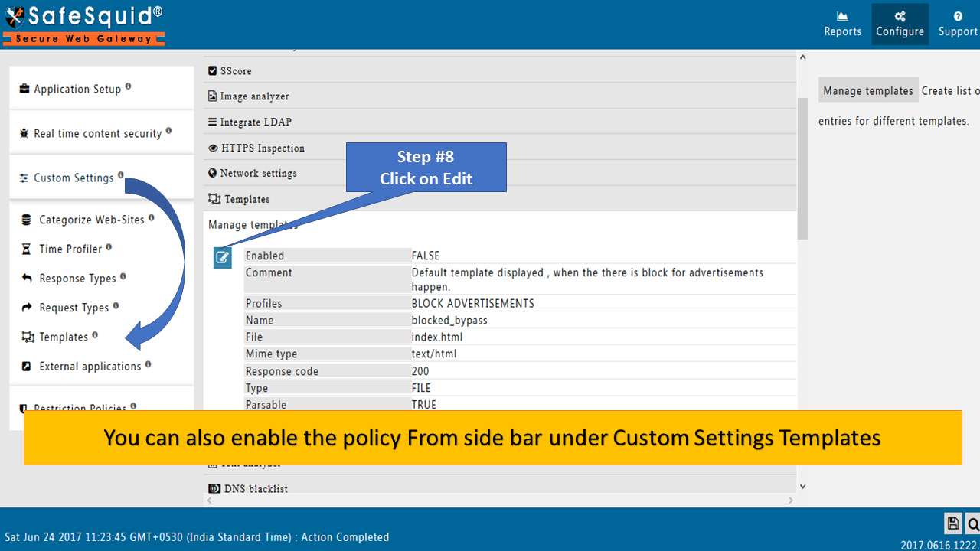The image size is (980, 551).
Task: Click the horizontal scrollbar right arrow
Action: [x=792, y=500]
